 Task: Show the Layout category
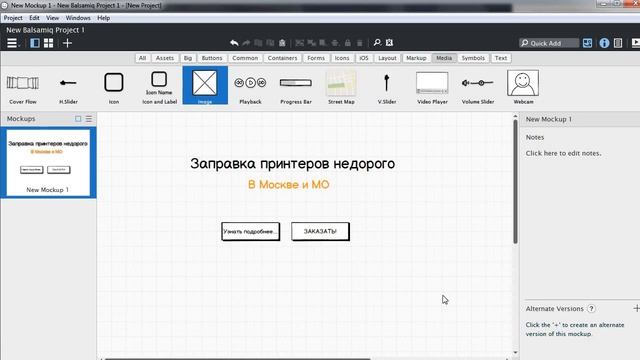tap(387, 58)
